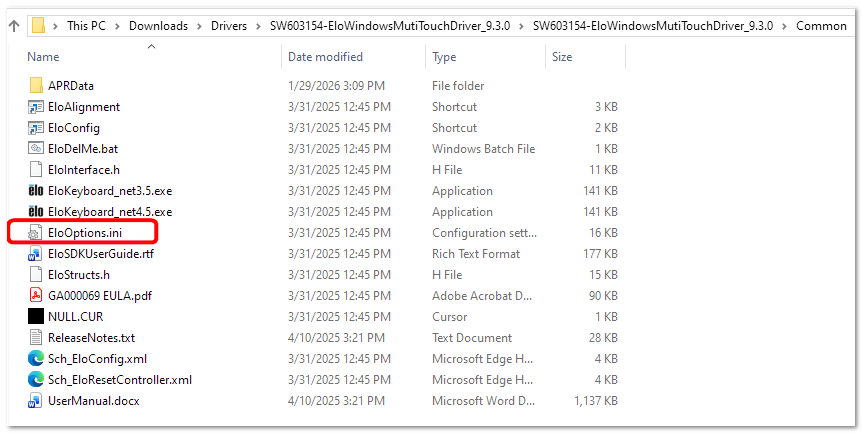This screenshot has width=862, height=433.
Task: Click the 1,137 KB size cell
Action: 596,401
